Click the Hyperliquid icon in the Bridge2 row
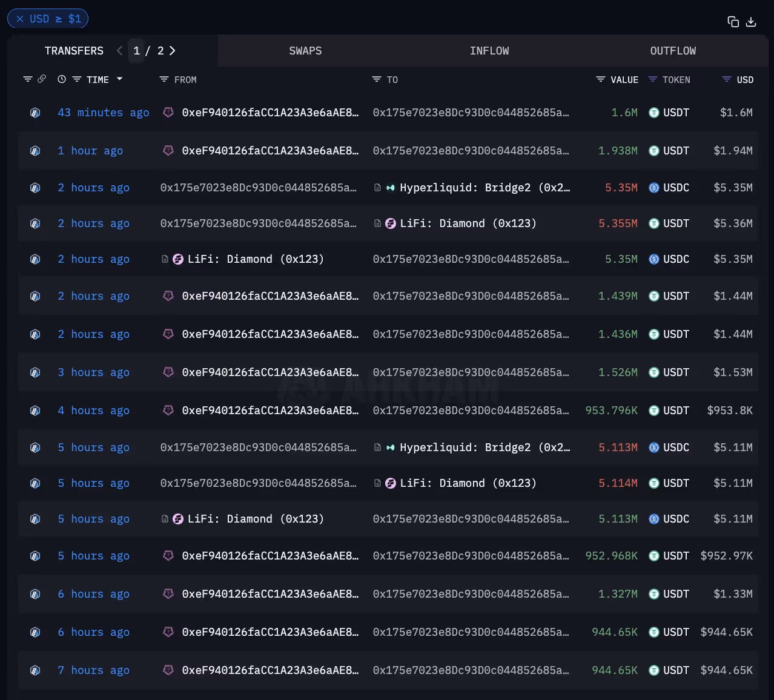 (x=390, y=188)
